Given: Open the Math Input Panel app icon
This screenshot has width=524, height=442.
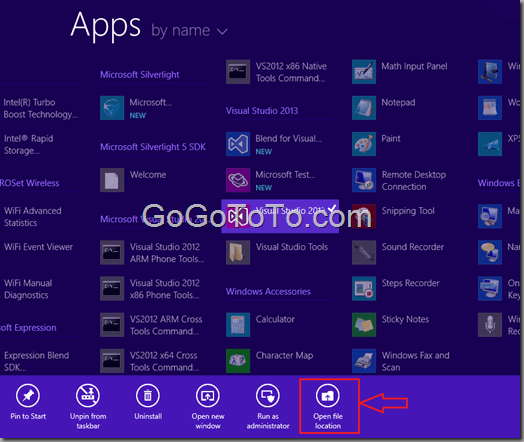Looking at the screenshot, I should [x=364, y=72].
